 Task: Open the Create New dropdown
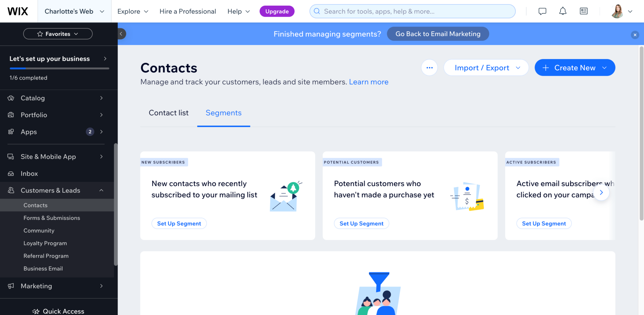(x=575, y=68)
